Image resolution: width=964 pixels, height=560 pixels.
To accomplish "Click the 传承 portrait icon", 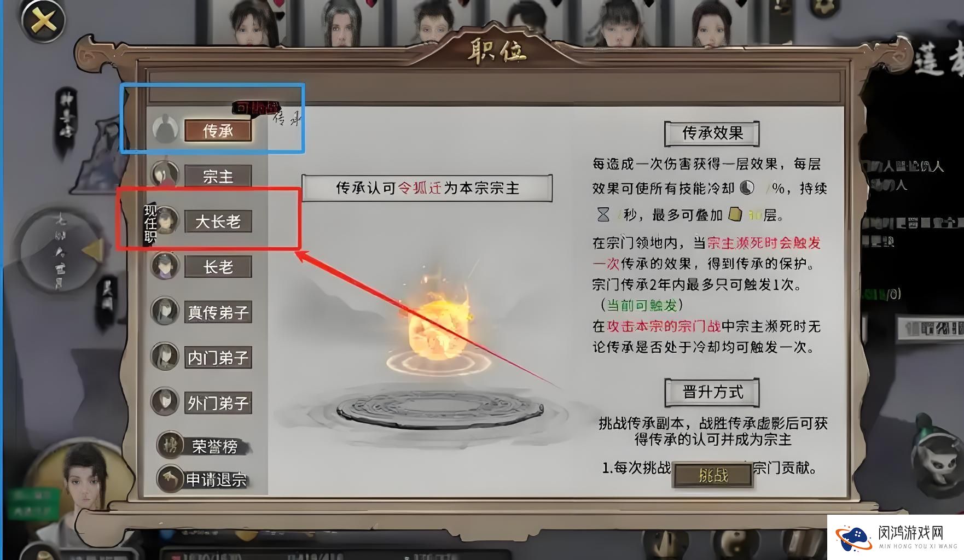I will [165, 130].
